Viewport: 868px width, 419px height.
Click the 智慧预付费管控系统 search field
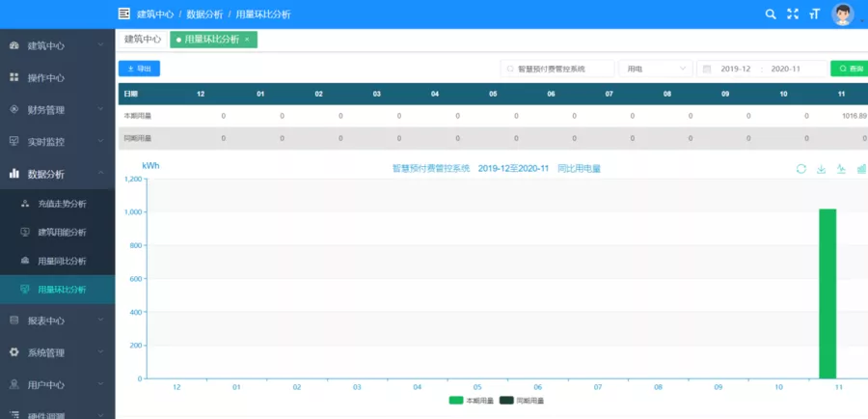557,69
